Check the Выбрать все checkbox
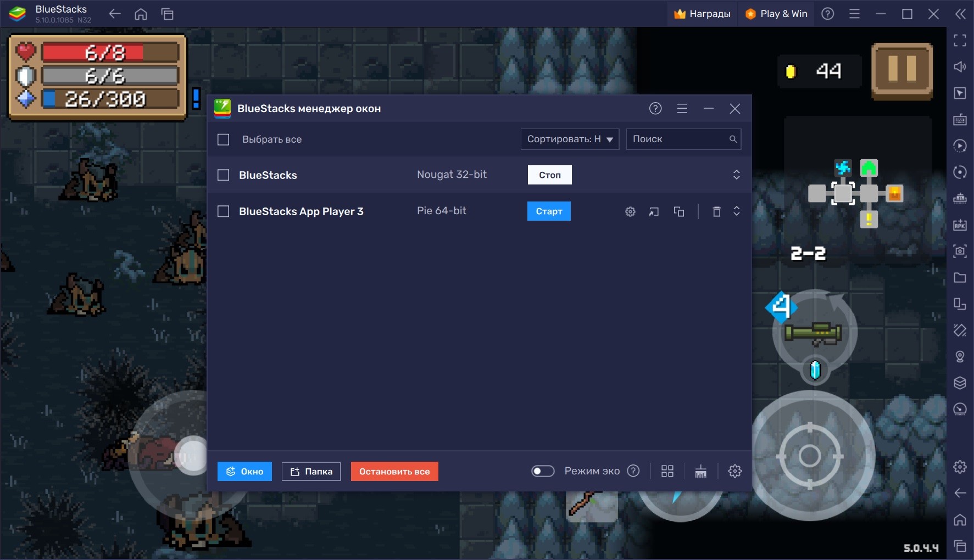974x560 pixels. pyautogui.click(x=223, y=139)
